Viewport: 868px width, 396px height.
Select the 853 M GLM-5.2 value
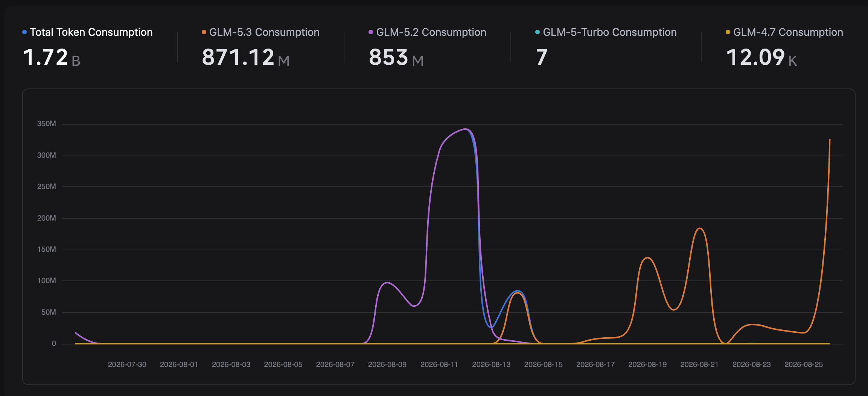tap(396, 57)
